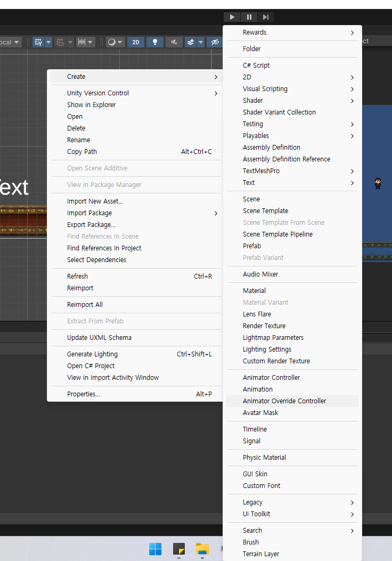Create a Timeline asset
The width and height of the screenshot is (392, 561).
coord(292,429)
